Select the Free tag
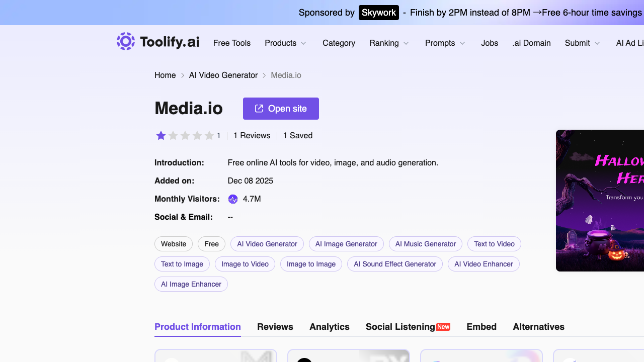 click(211, 244)
